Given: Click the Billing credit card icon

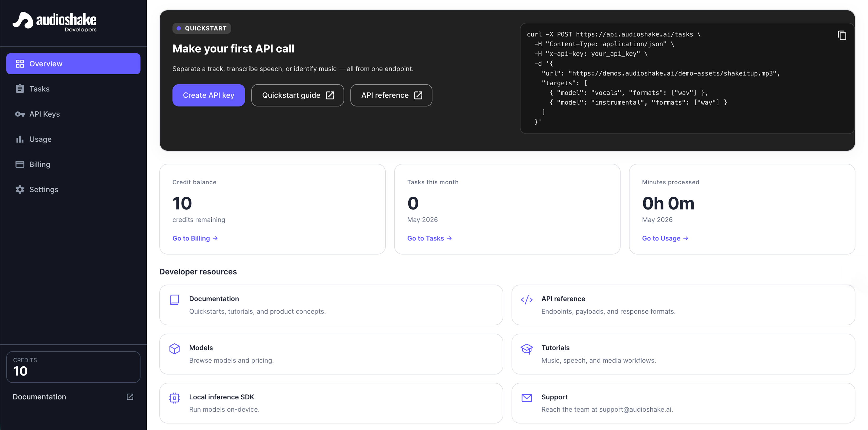Looking at the screenshot, I should [20, 164].
